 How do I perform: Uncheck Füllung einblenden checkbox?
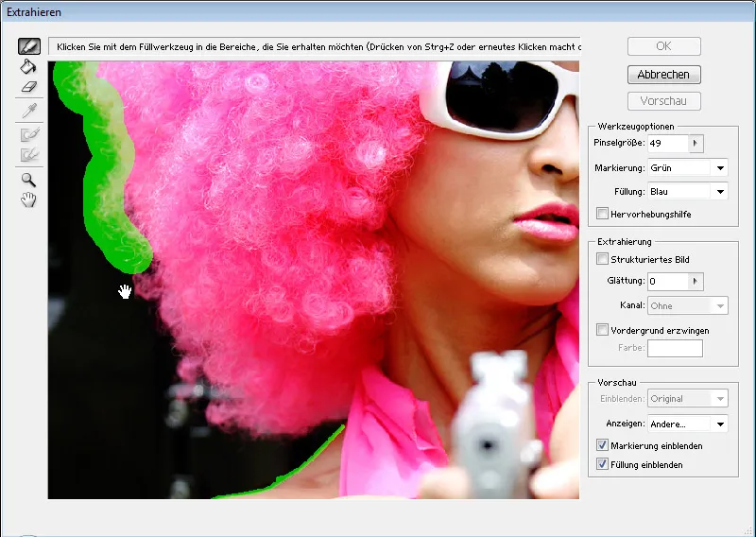[602, 464]
